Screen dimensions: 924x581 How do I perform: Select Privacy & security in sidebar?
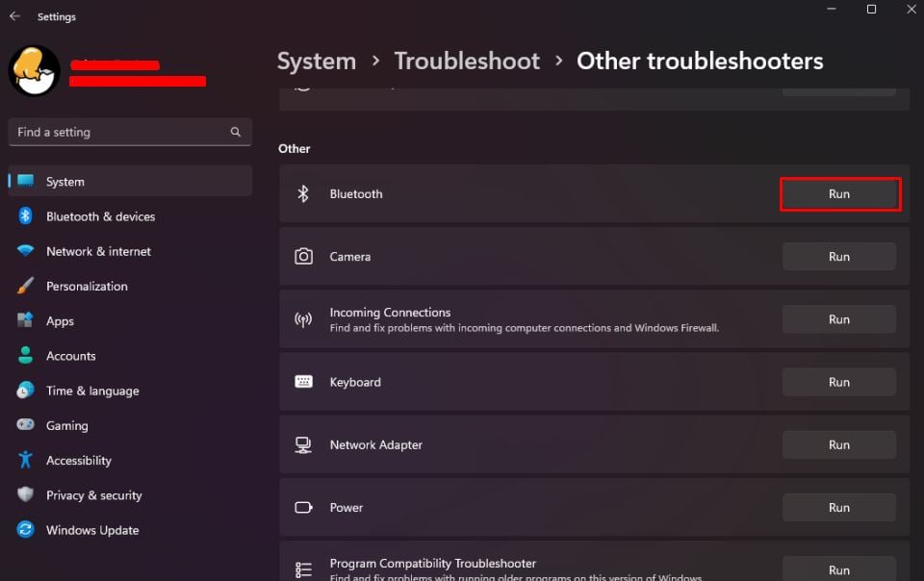(x=93, y=495)
